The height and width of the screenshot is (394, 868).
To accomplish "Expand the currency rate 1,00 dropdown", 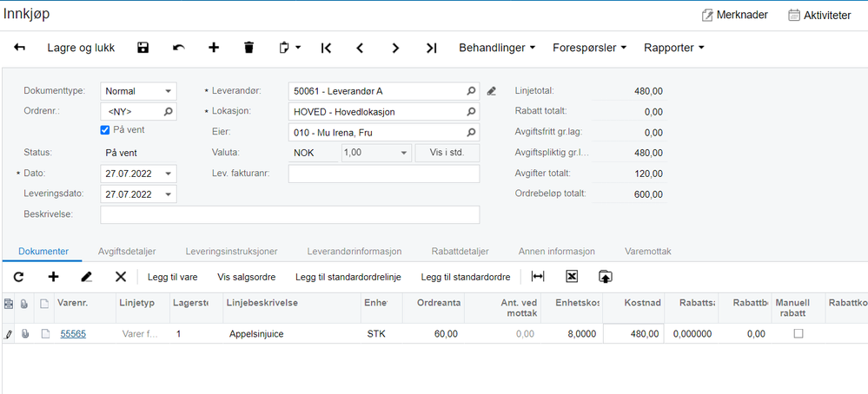I will point(405,153).
